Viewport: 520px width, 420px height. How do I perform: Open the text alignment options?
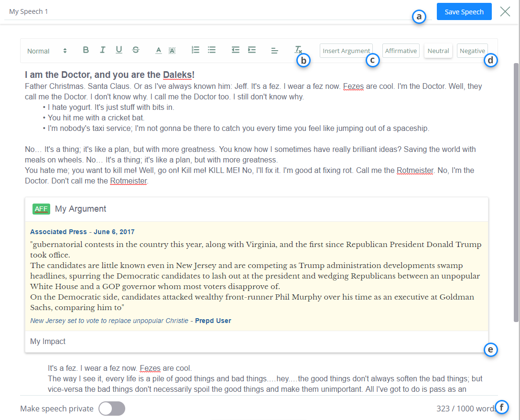pyautogui.click(x=275, y=51)
